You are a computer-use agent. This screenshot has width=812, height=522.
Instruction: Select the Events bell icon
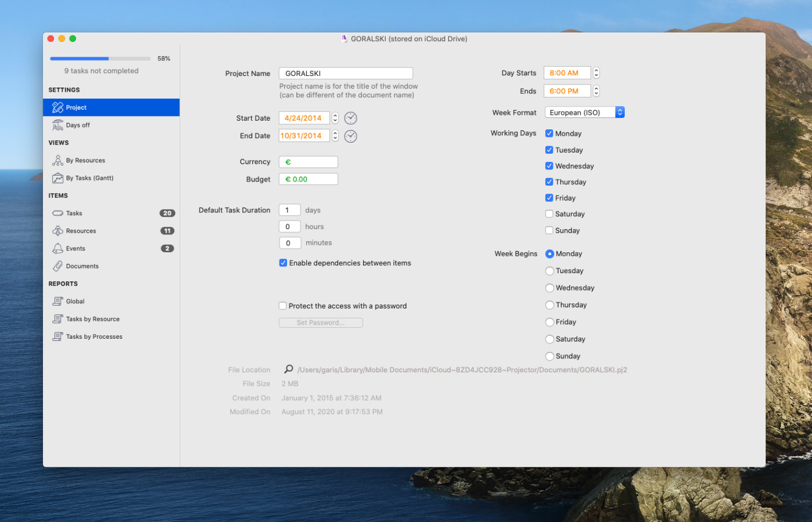[58, 249]
